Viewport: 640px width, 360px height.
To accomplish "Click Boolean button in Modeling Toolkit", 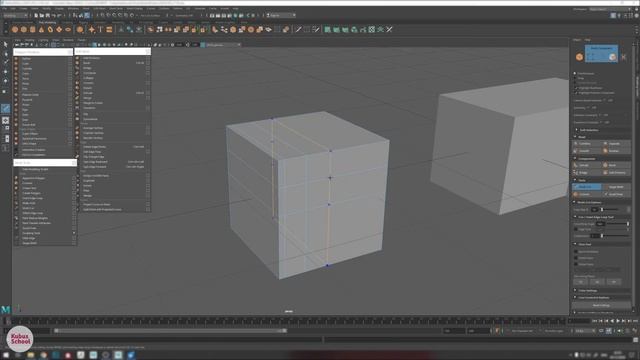I will (x=616, y=151).
